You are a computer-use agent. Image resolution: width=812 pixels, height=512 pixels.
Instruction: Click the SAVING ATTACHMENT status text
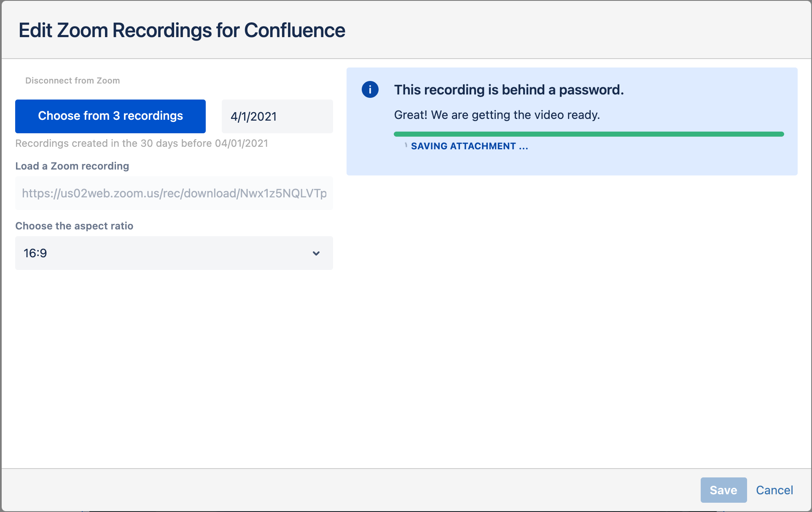(x=469, y=146)
